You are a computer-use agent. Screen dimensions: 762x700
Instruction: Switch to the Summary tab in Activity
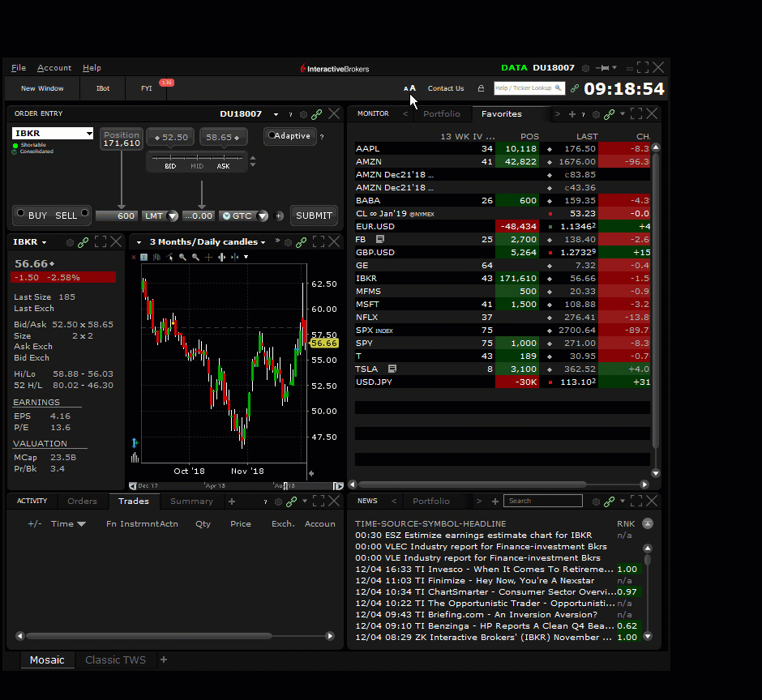click(191, 502)
